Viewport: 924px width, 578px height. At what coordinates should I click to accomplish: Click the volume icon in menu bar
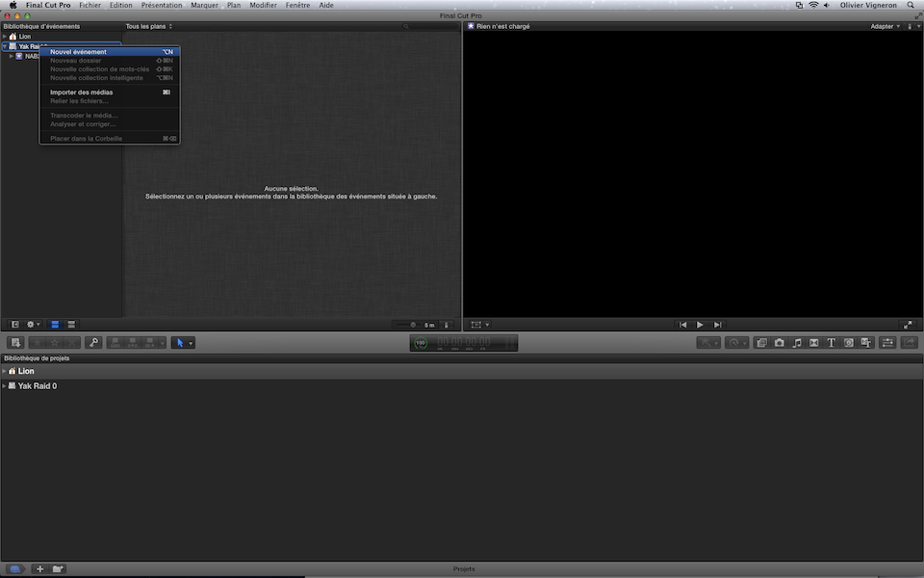pos(827,6)
